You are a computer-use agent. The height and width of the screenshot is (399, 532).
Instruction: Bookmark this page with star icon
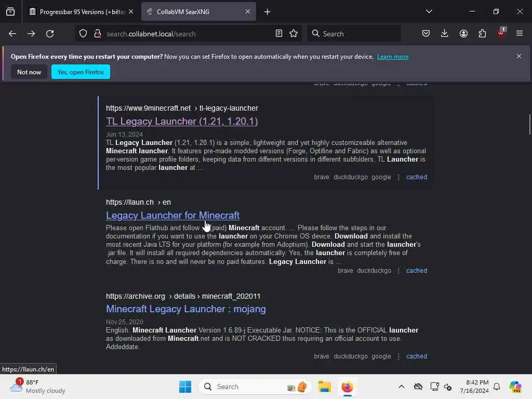click(294, 34)
